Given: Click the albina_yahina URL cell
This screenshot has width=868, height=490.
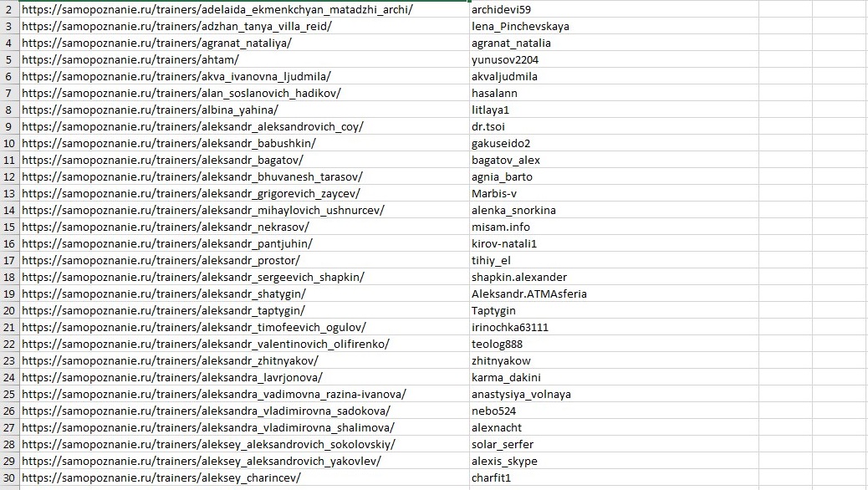Looking at the screenshot, I should pos(244,110).
